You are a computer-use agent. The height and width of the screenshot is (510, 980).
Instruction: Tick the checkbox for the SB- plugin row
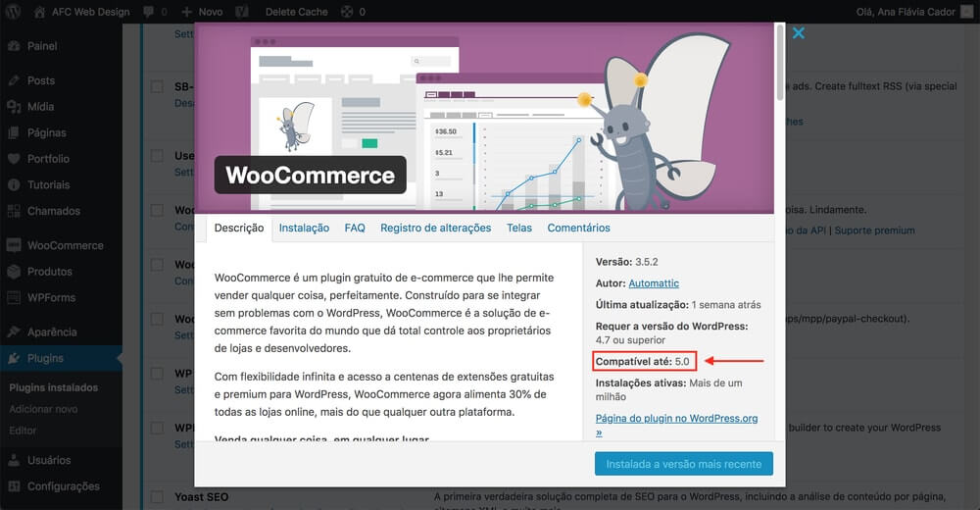157,87
